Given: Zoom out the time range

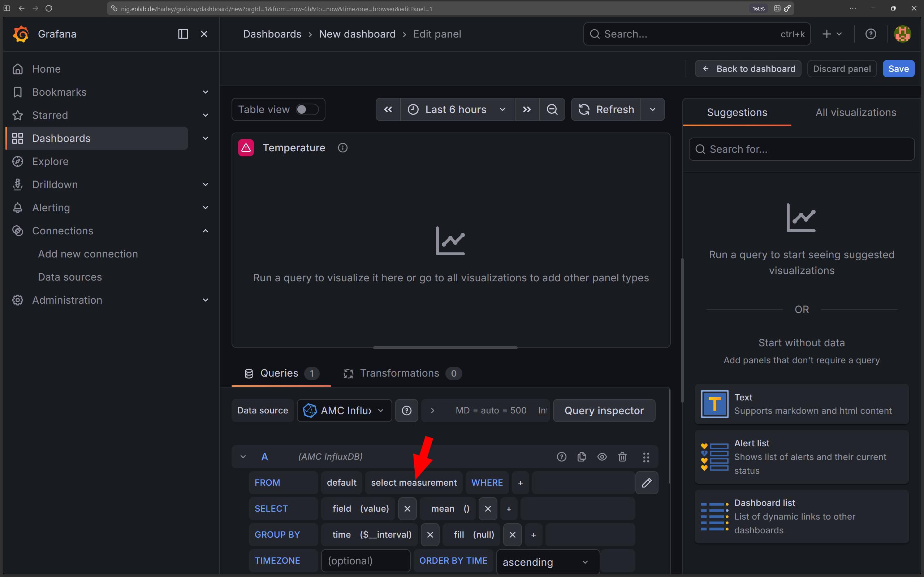Looking at the screenshot, I should [x=552, y=109].
